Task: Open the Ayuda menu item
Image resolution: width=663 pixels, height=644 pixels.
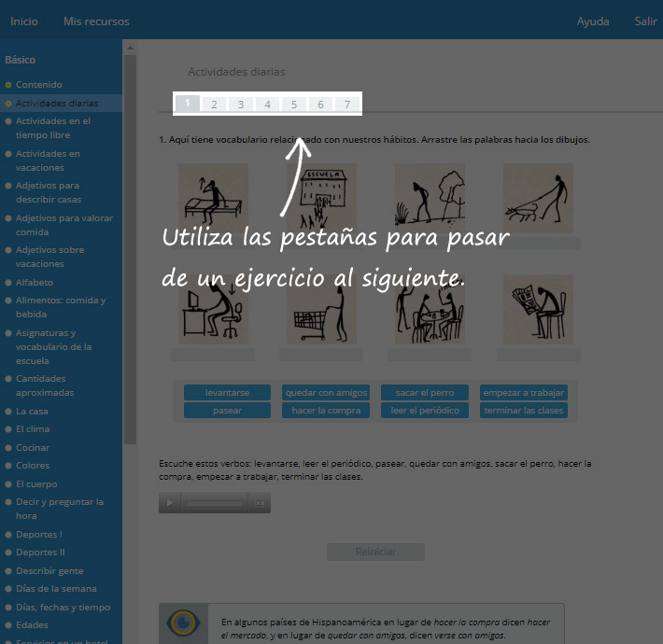Action: point(593,21)
